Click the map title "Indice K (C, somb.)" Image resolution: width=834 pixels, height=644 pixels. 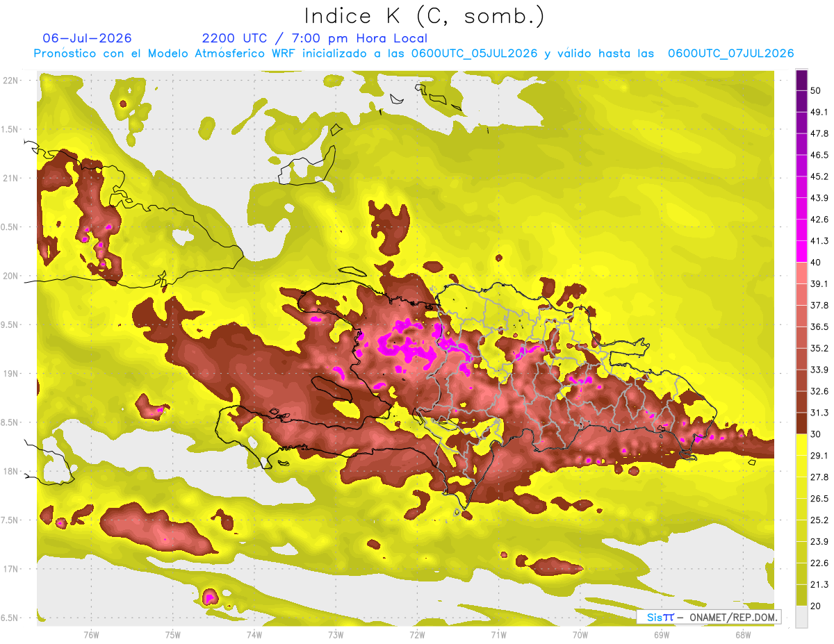point(424,15)
